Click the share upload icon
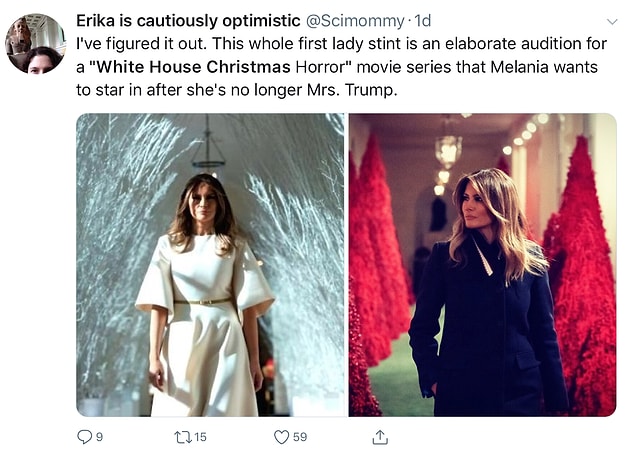This screenshot has width=635, height=453. tap(380, 437)
